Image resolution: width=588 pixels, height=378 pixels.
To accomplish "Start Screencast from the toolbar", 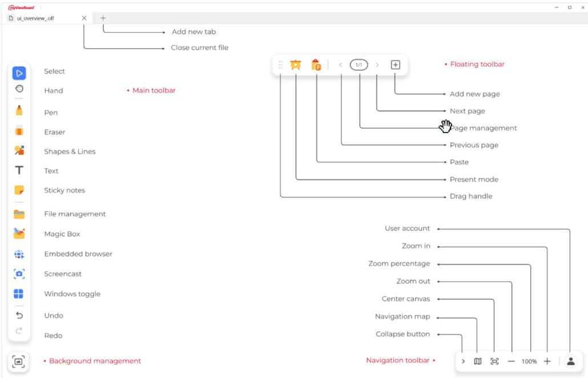I will pyautogui.click(x=19, y=274).
